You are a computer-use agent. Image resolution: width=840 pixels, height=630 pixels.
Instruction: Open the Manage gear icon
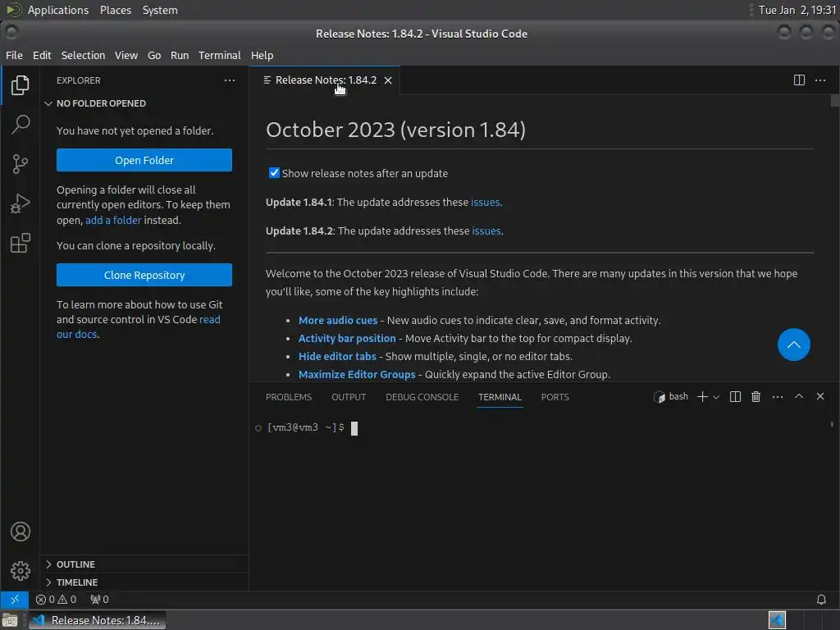click(21, 571)
